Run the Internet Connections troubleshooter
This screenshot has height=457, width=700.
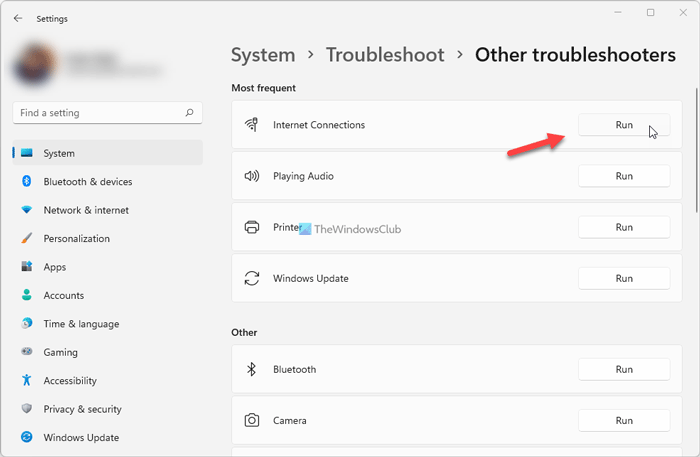[x=624, y=125]
